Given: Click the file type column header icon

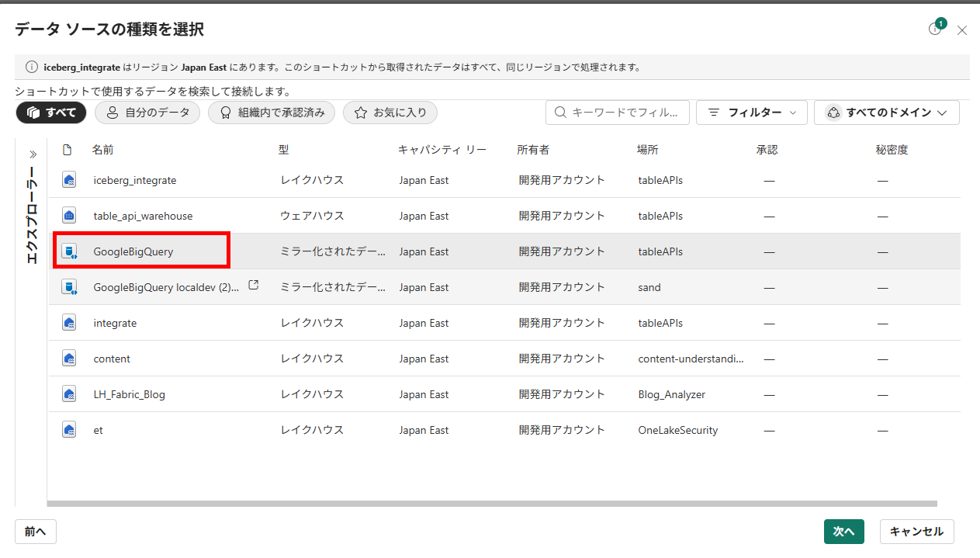Looking at the screenshot, I should 67,150.
